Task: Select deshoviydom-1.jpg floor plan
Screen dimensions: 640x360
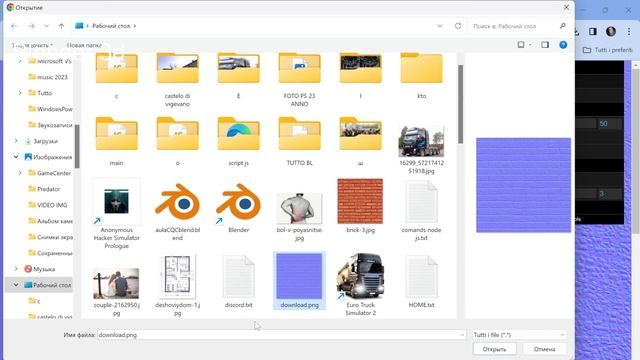Action: pos(178,286)
